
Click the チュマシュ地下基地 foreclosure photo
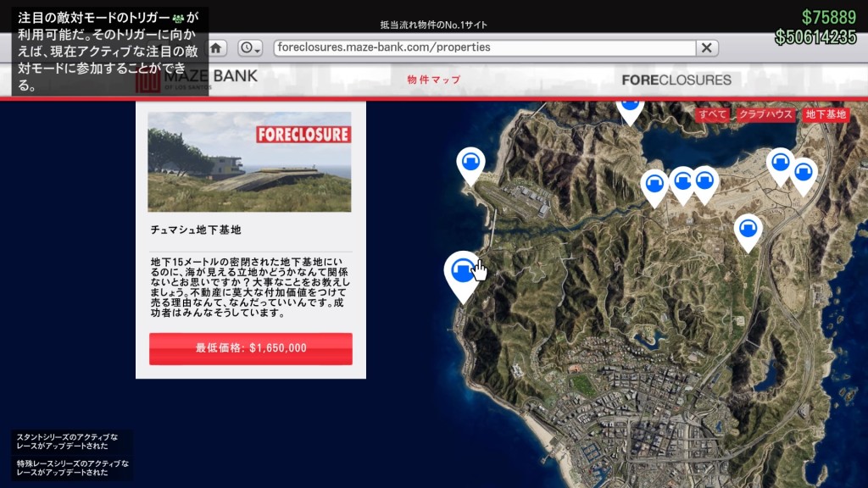pyautogui.click(x=249, y=162)
